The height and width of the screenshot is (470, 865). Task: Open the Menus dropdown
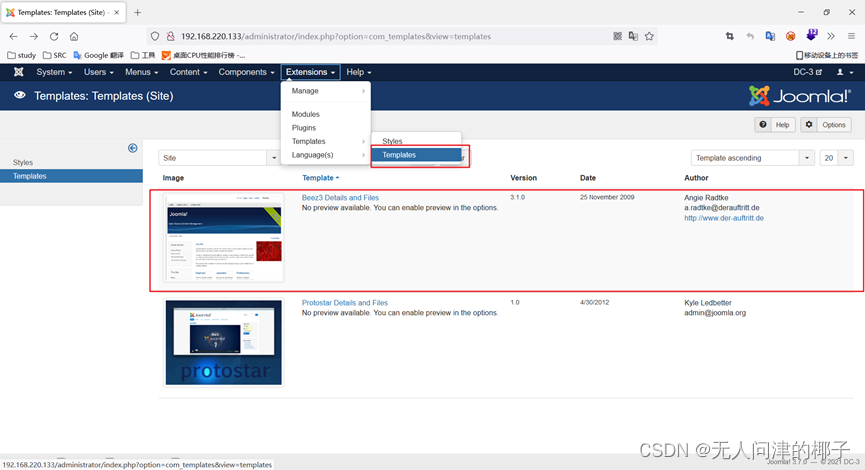pyautogui.click(x=141, y=72)
